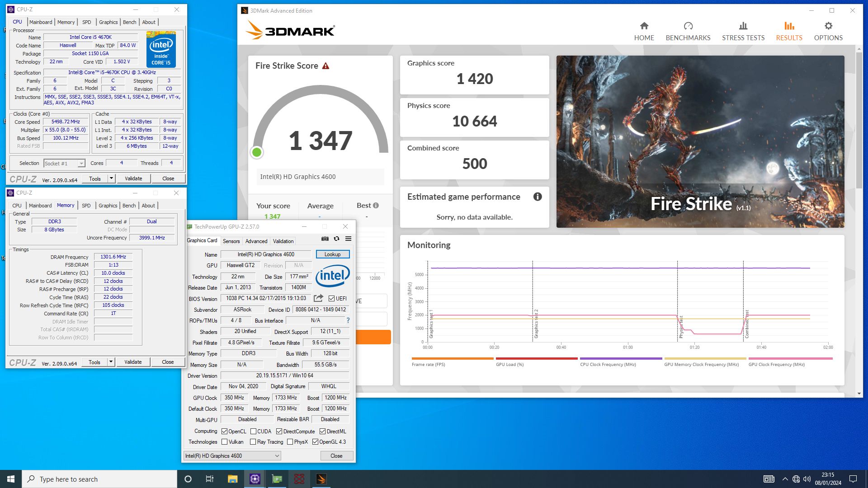Switch to Mainboard tab in the top CPU-Z window
The height and width of the screenshot is (488, 868).
pyautogui.click(x=41, y=22)
